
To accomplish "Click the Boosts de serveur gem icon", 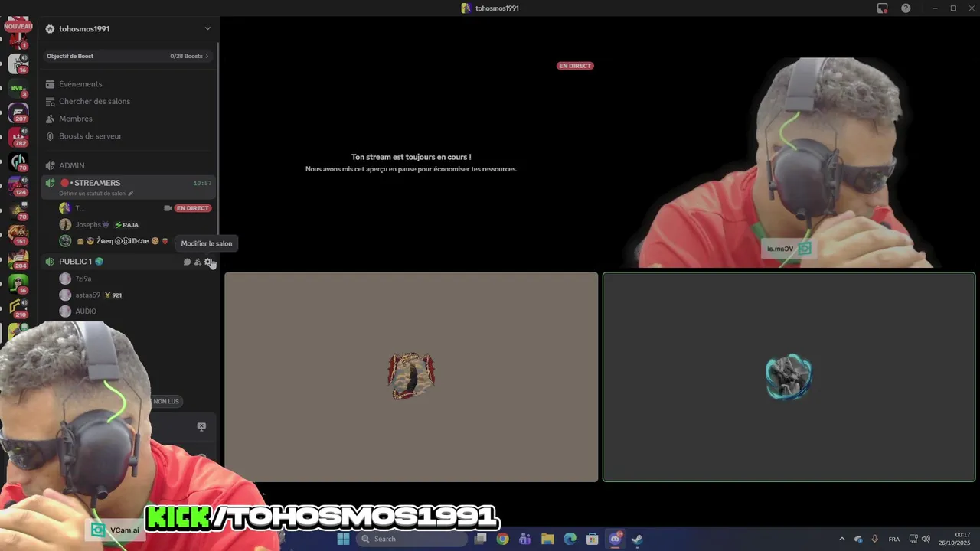I will click(x=50, y=136).
